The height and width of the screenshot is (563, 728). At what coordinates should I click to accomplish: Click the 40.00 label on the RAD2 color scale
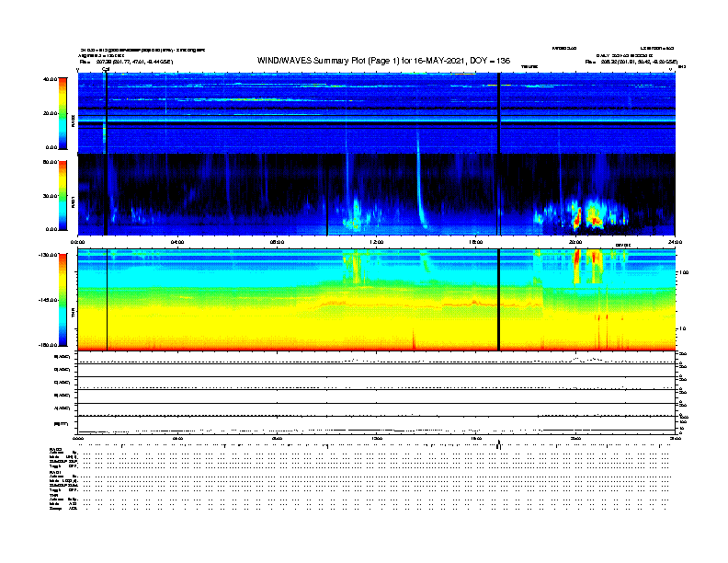click(51, 79)
